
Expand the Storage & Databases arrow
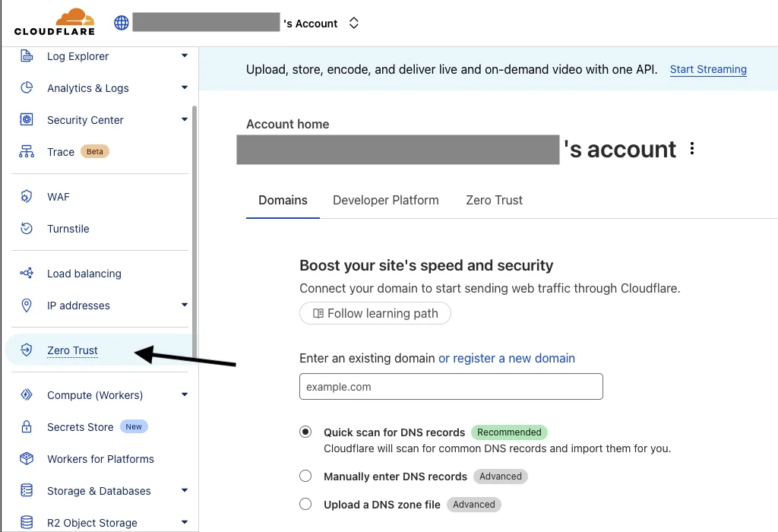click(x=185, y=490)
